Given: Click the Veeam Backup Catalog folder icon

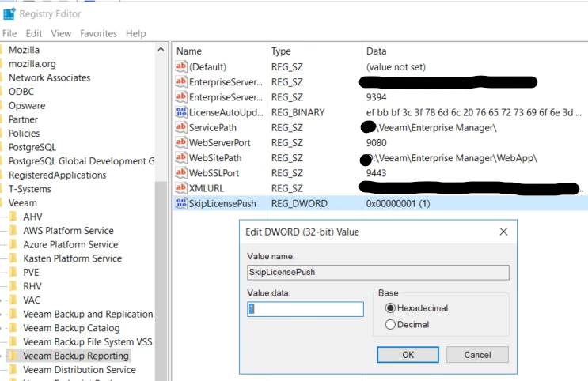Looking at the screenshot, I should click(x=14, y=328).
